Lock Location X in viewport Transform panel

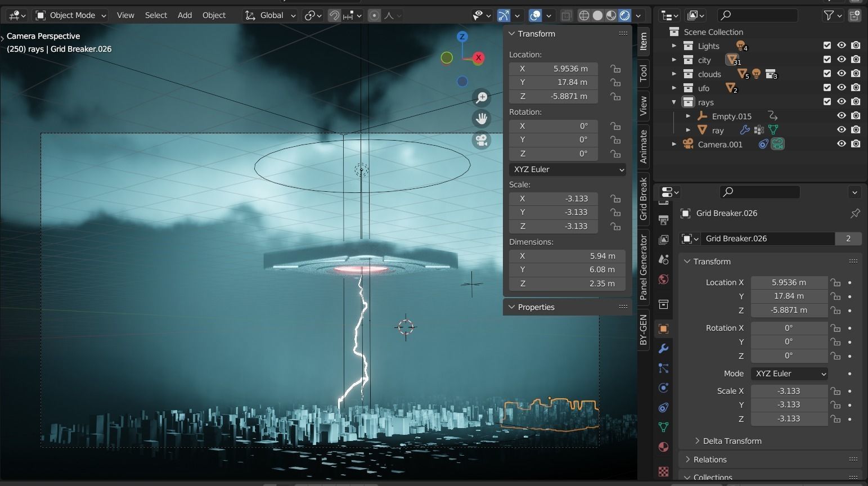(615, 69)
